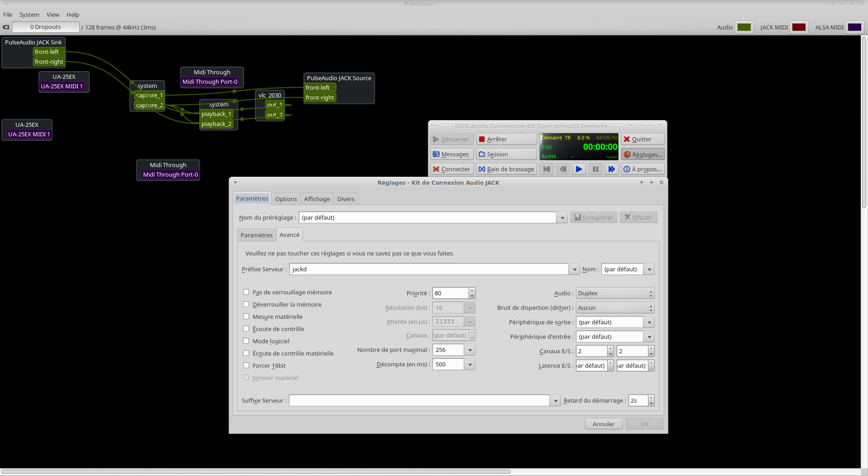
Task: Clear the dropouts counter icon
Action: [x=6, y=27]
